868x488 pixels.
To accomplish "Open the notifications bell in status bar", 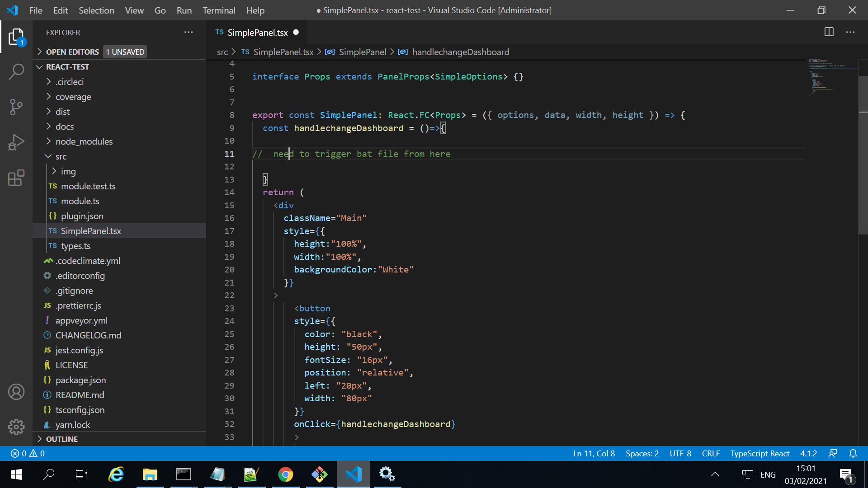I will click(853, 453).
